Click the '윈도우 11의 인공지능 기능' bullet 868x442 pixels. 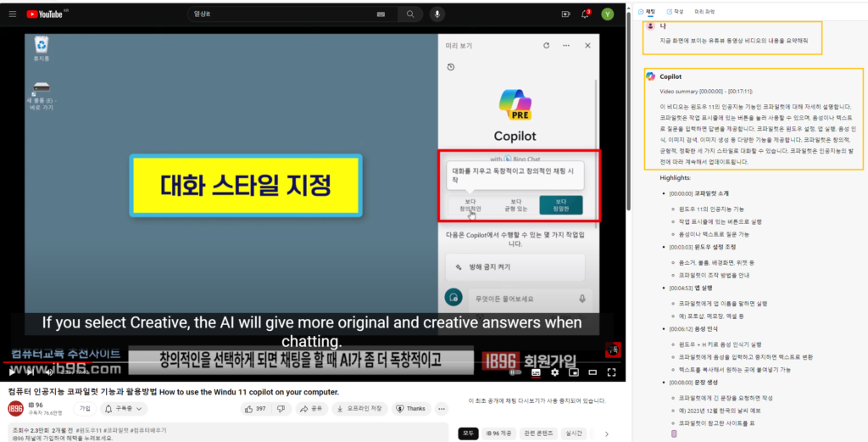[711, 210]
